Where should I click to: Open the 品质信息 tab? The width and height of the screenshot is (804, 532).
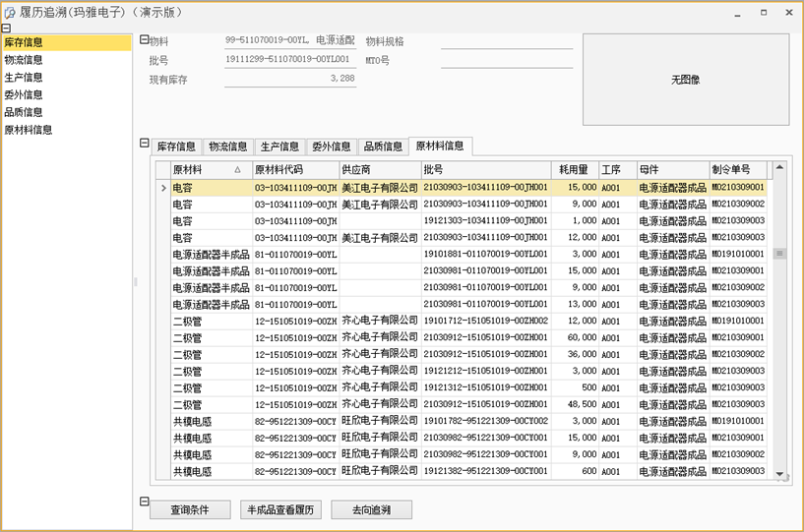383,147
